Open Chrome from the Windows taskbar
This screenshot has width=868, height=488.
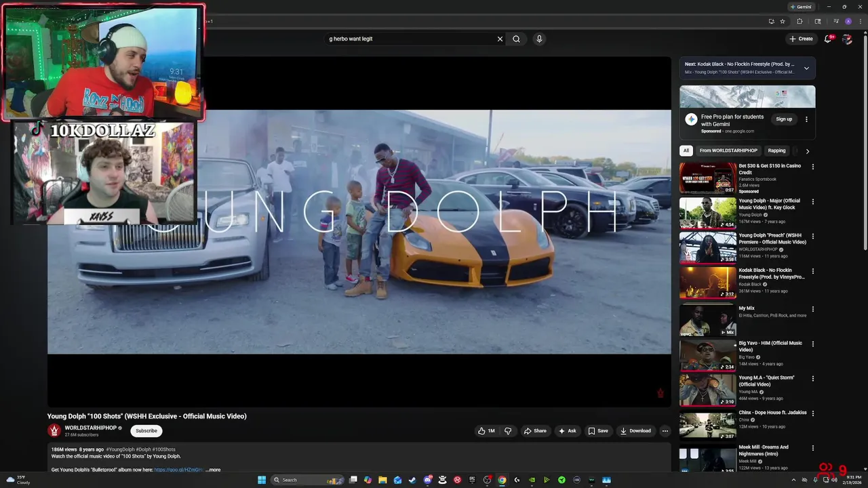(502, 480)
